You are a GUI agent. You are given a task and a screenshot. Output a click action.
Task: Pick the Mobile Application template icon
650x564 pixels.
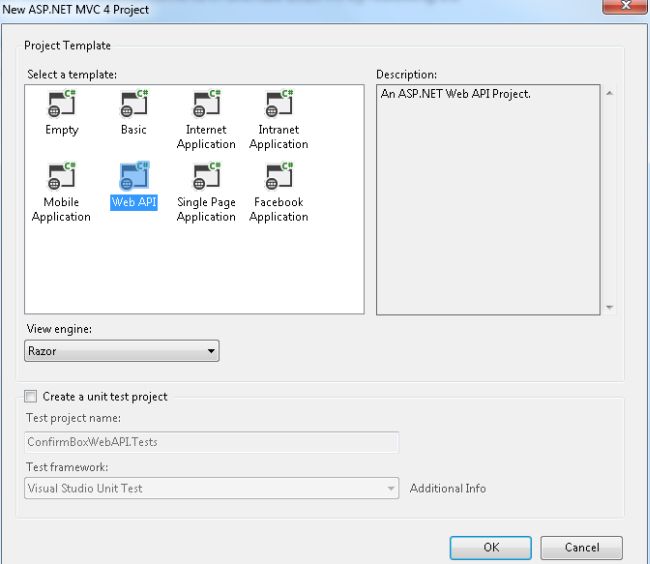62,176
